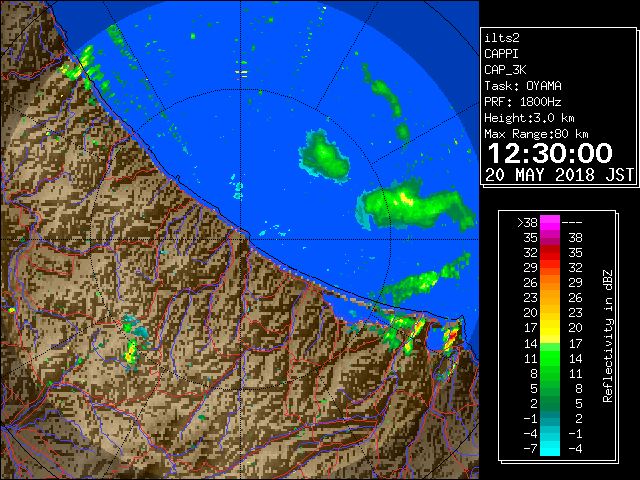This screenshot has width=640, height=480.
Task: Click the small inland echo southwest of radar
Action: (x=131, y=352)
